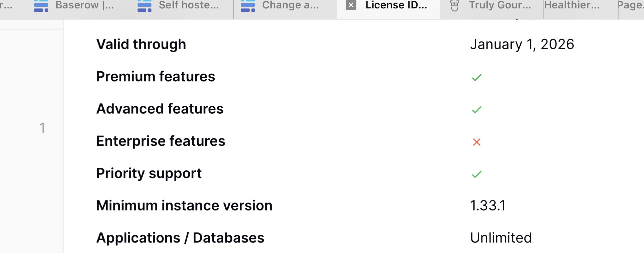Viewport: 644px width, 253px height.
Task: Click the red cross beside Enterprise features
Action: click(477, 142)
